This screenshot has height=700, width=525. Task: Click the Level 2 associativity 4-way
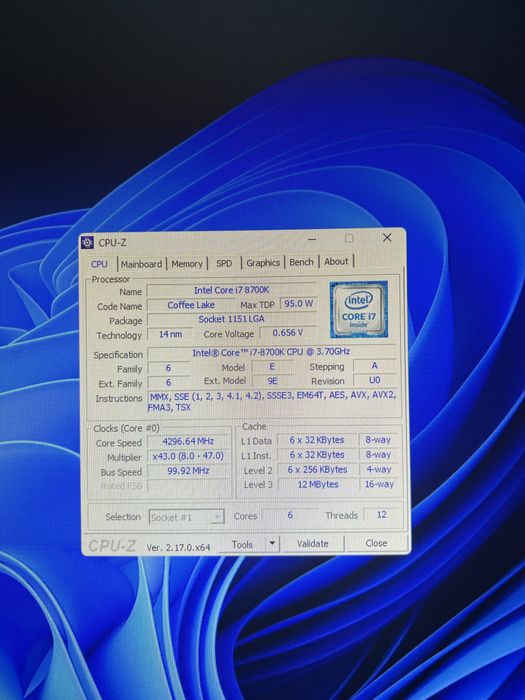(379, 469)
